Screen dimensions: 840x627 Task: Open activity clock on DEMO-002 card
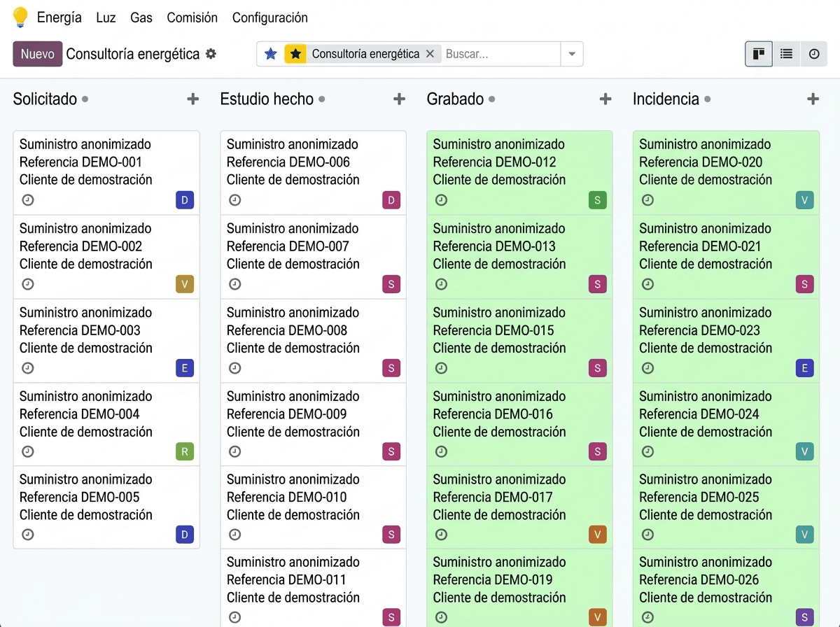point(28,284)
